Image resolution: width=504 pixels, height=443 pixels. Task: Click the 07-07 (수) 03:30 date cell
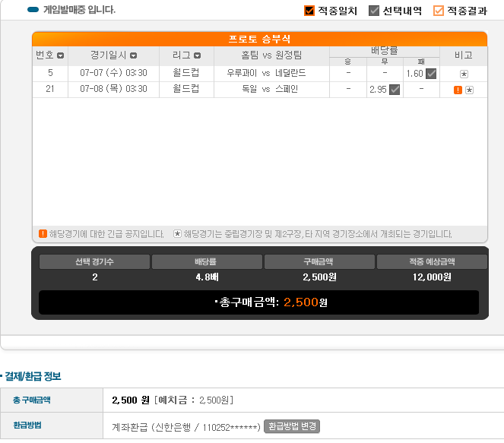click(113, 73)
